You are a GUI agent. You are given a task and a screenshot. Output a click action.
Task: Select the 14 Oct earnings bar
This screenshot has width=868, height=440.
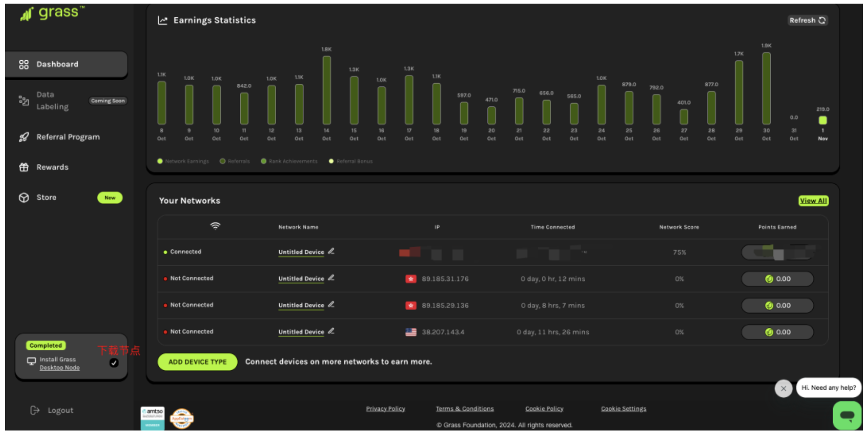(326, 90)
